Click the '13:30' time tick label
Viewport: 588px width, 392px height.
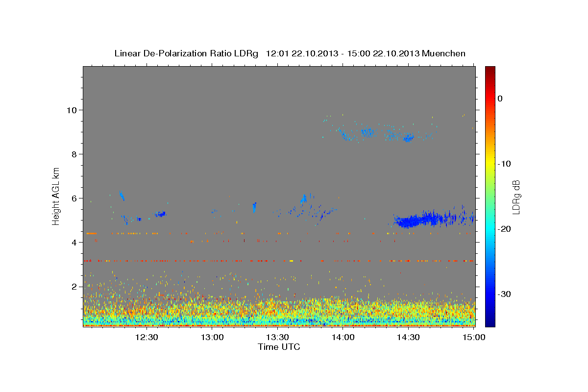click(x=277, y=338)
